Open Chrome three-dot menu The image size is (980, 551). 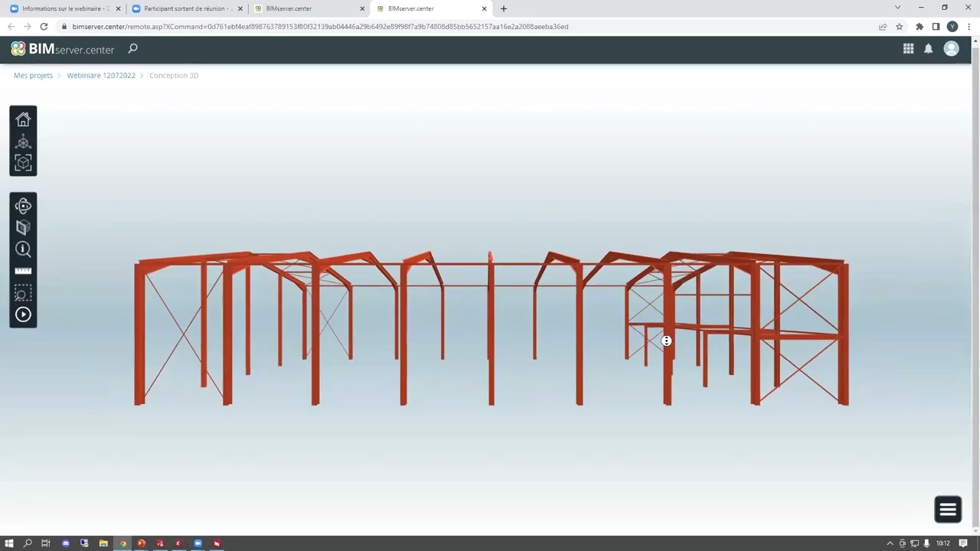(x=969, y=26)
